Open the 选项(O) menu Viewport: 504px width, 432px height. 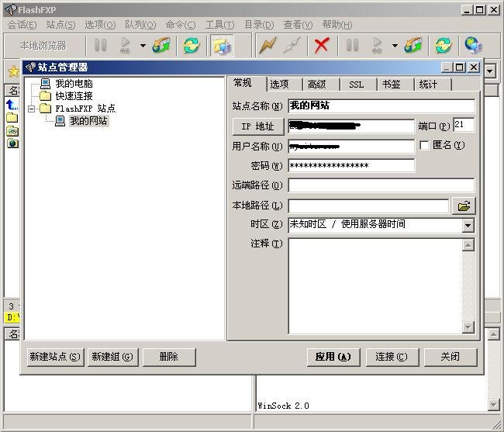click(x=100, y=25)
